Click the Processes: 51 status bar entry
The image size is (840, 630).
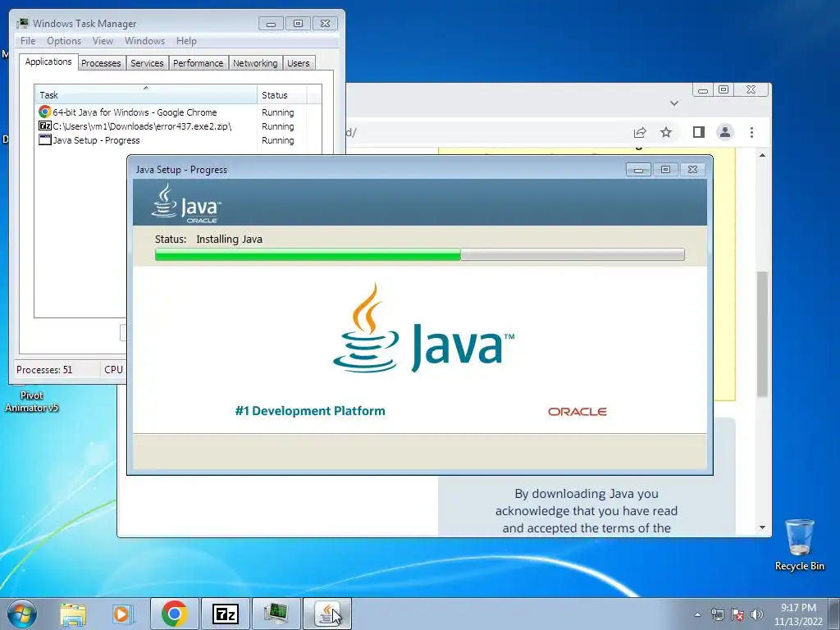click(x=44, y=370)
